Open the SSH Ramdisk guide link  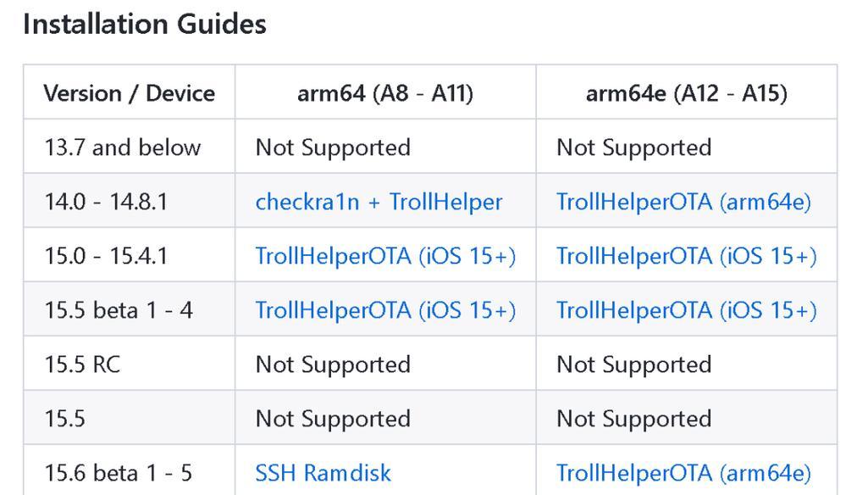[323, 473]
